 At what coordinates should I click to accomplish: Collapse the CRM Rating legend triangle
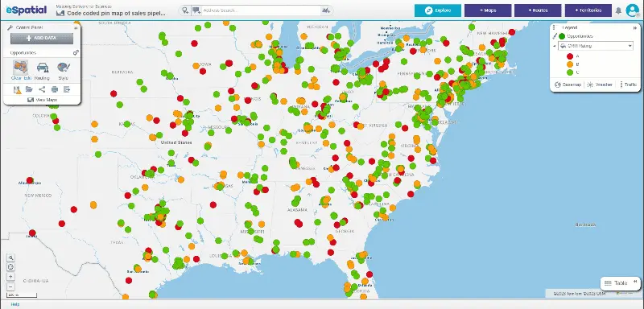[555, 46]
